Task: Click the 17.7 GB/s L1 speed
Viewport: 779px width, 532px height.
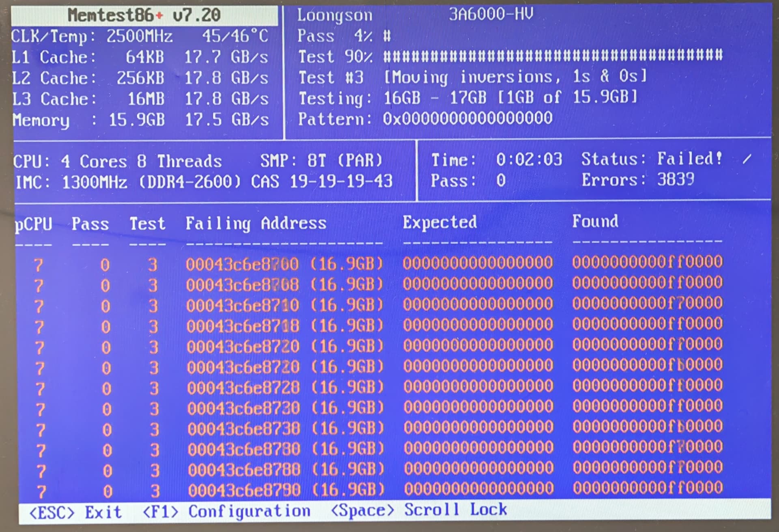Action: pos(226,57)
